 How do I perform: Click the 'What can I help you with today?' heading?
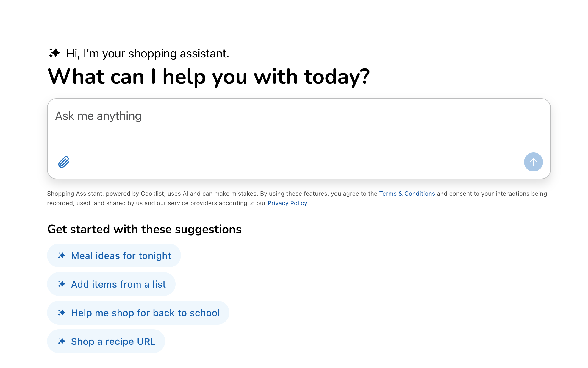click(x=209, y=77)
